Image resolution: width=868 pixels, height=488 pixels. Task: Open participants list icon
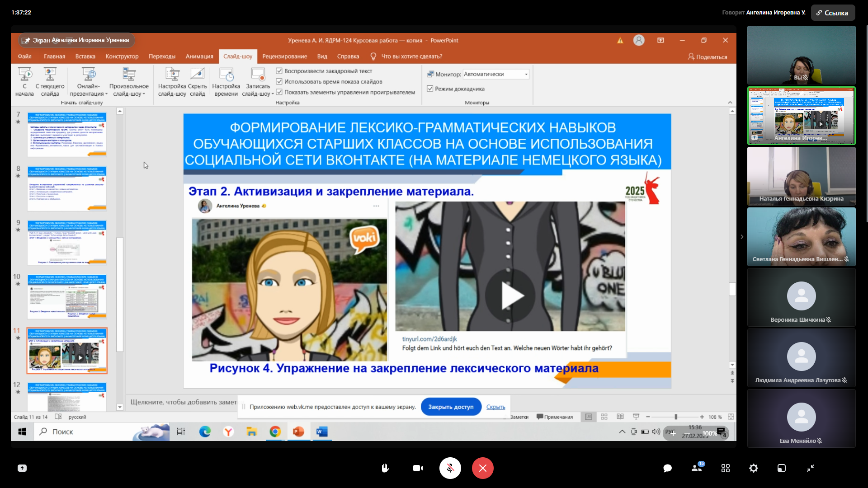click(x=697, y=468)
